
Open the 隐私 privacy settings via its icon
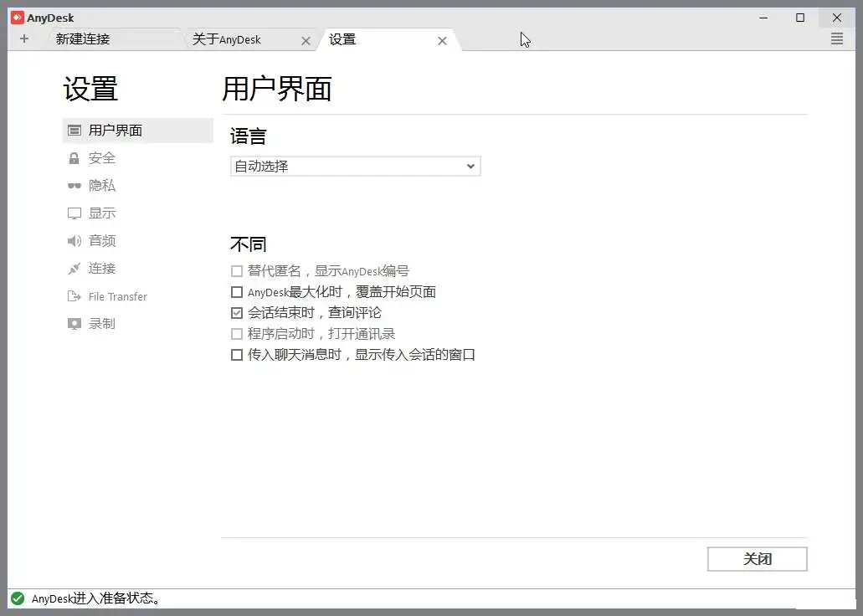coord(74,185)
